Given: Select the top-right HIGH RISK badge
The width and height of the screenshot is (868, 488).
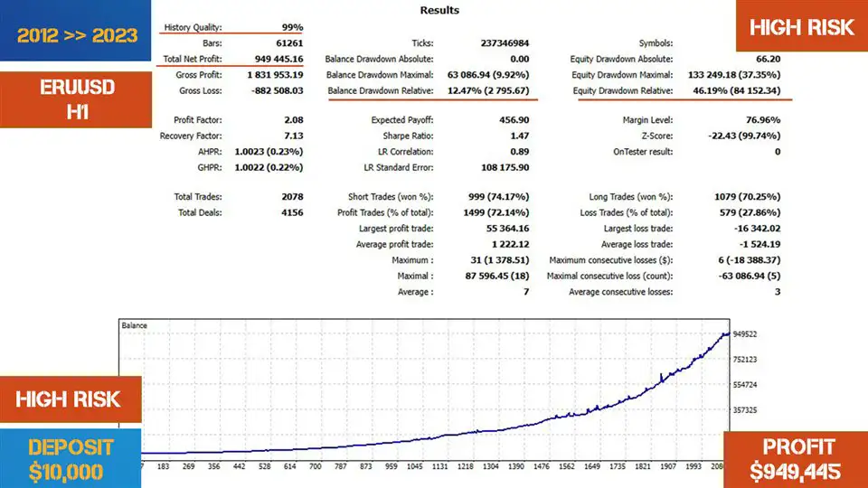Looking at the screenshot, I should [801, 28].
